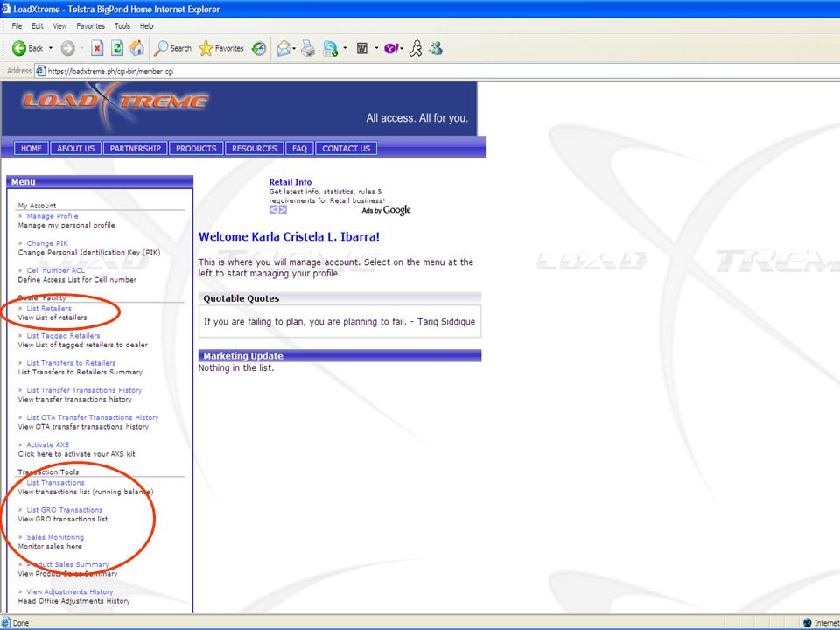Print the page with the printer icon
This screenshot has width=840, height=630.
(x=308, y=49)
